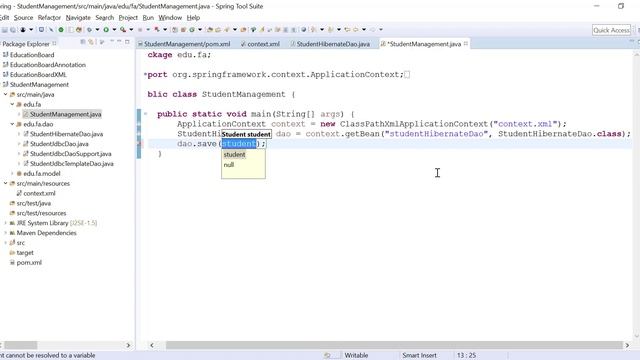
Task: Maximize the Package Explorer panel
Action: 127,42
